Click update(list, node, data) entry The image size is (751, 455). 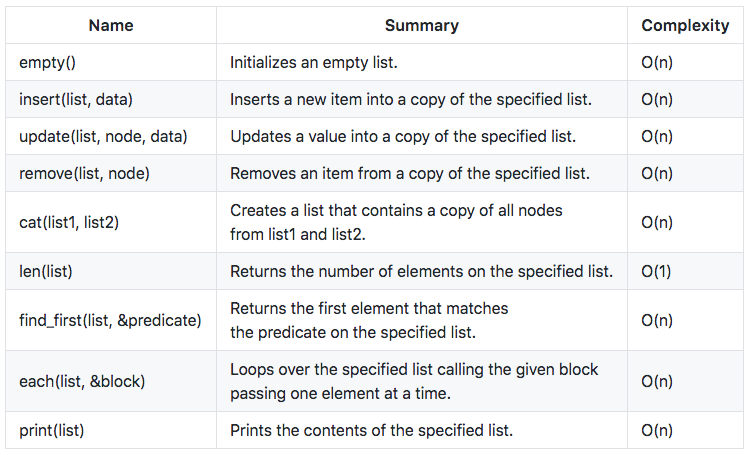click(103, 136)
